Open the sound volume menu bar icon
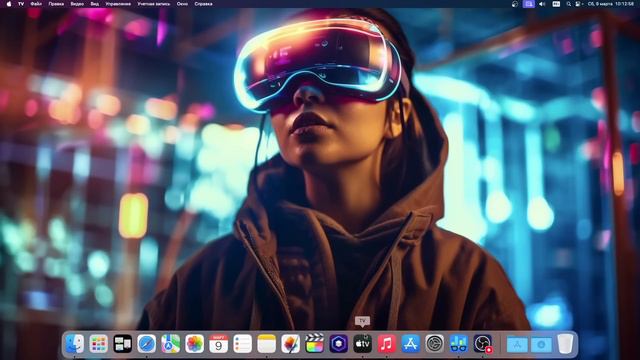Image resolution: width=640 pixels, height=360 pixels. pos(542,4)
